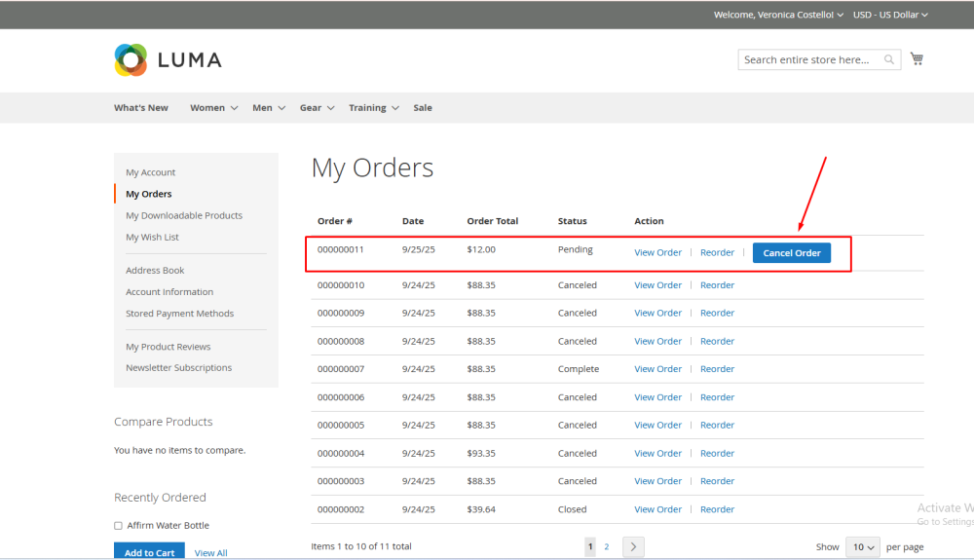The height and width of the screenshot is (560, 974).
Task: Reorder order 000000004
Action: point(717,453)
